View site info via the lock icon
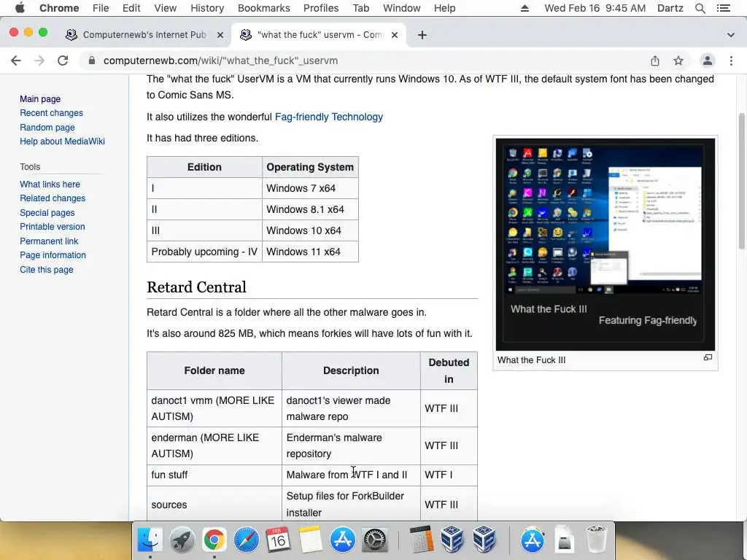Image resolution: width=747 pixels, height=560 pixels. (x=91, y=61)
